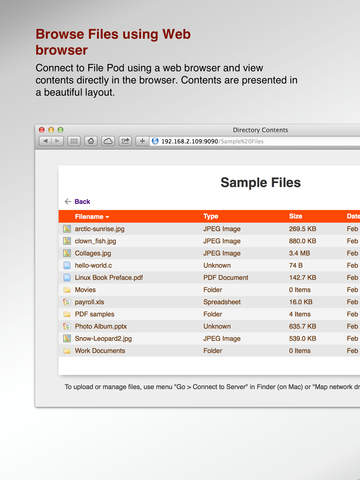Open the bookmarks toolbar icon
The height and width of the screenshot is (480, 360).
click(x=74, y=141)
